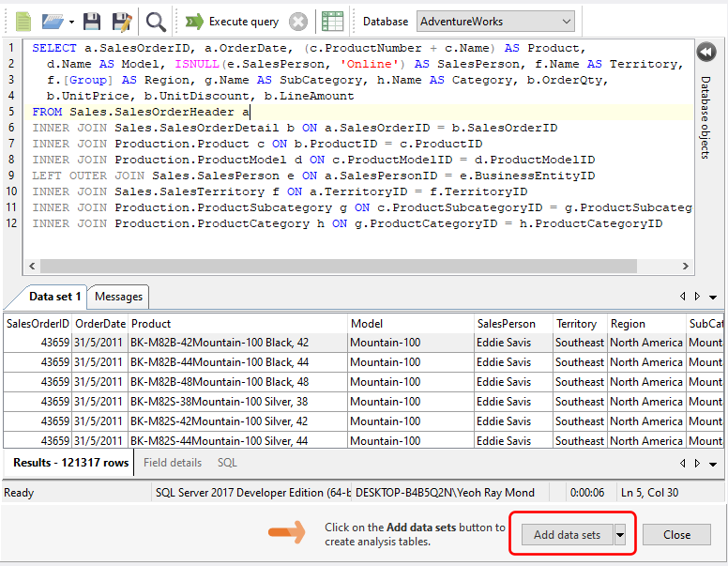Click the open file folder icon
This screenshot has width=728, height=566.
53,21
